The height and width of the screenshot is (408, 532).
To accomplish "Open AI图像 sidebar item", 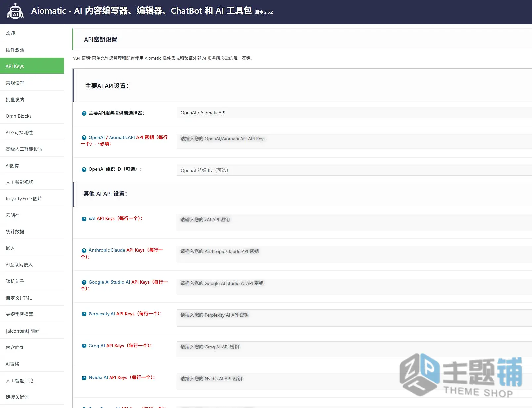I will (x=32, y=165).
